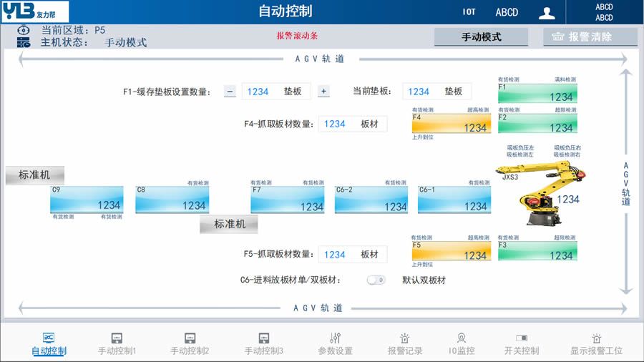The image size is (644, 362).
Task: Select the green F2 station block
Action: (x=537, y=124)
